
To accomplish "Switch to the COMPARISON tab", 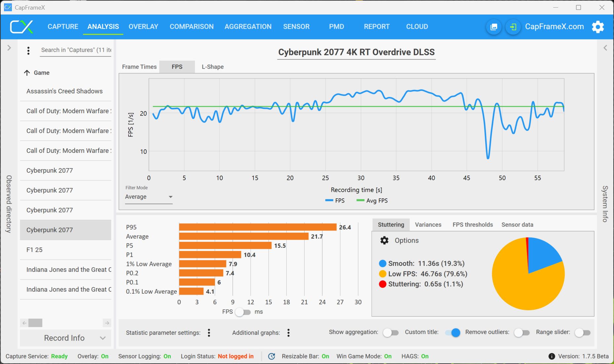I will coord(192,27).
